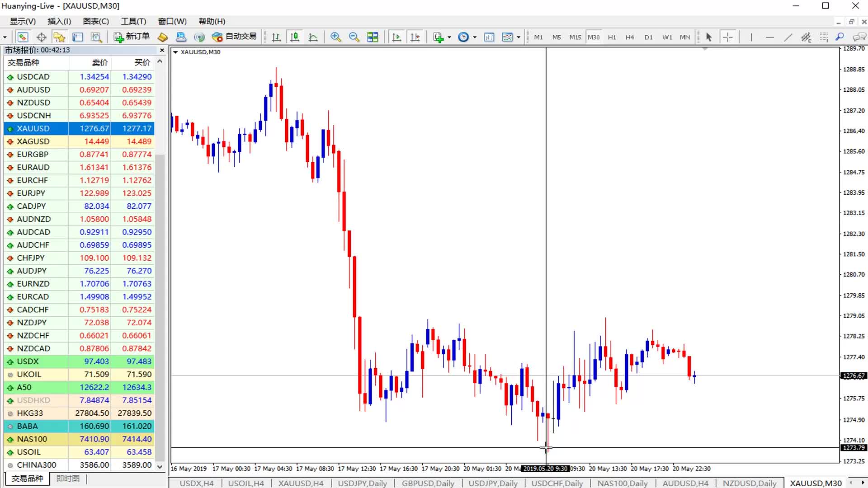Screen dimensions: 868x488
Task: Select the Fibonacci retracement tool
Action: point(824,37)
